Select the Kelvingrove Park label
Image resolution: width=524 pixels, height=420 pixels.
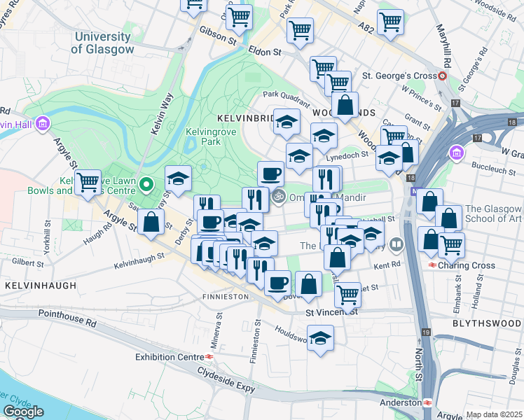coord(211,136)
